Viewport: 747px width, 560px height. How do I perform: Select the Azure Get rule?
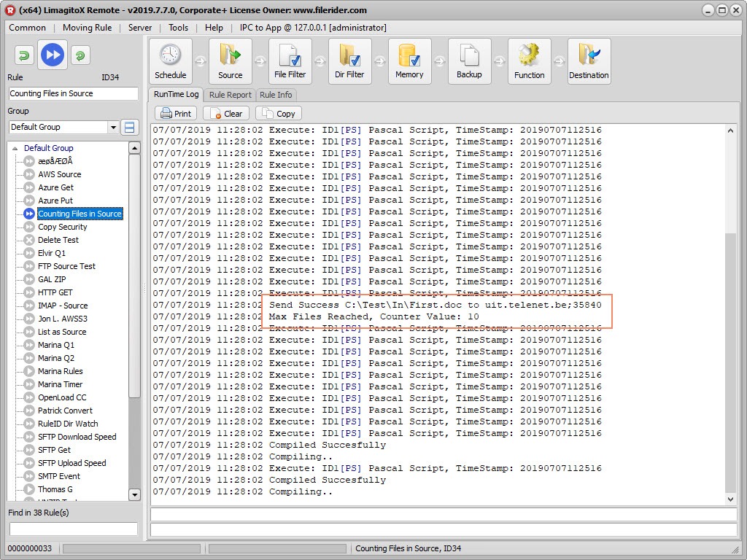(55, 187)
